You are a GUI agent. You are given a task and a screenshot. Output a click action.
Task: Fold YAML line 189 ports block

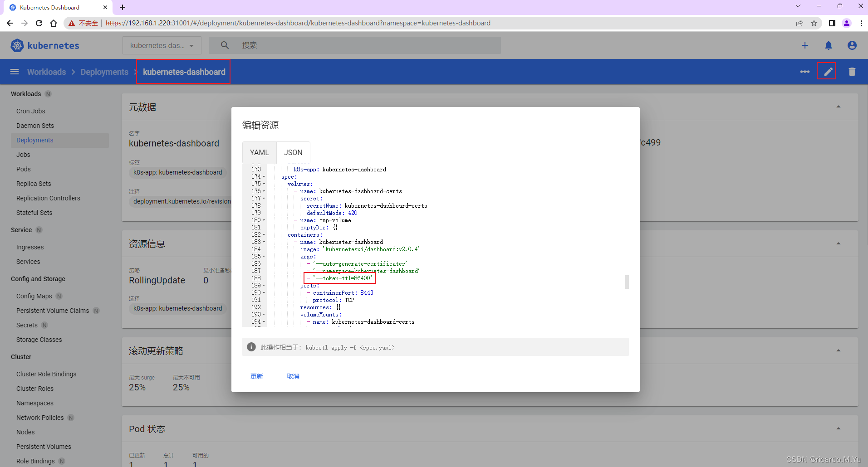point(264,286)
